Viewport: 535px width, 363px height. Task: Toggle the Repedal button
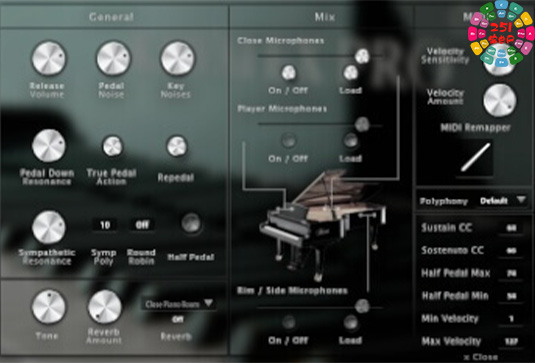point(177,146)
